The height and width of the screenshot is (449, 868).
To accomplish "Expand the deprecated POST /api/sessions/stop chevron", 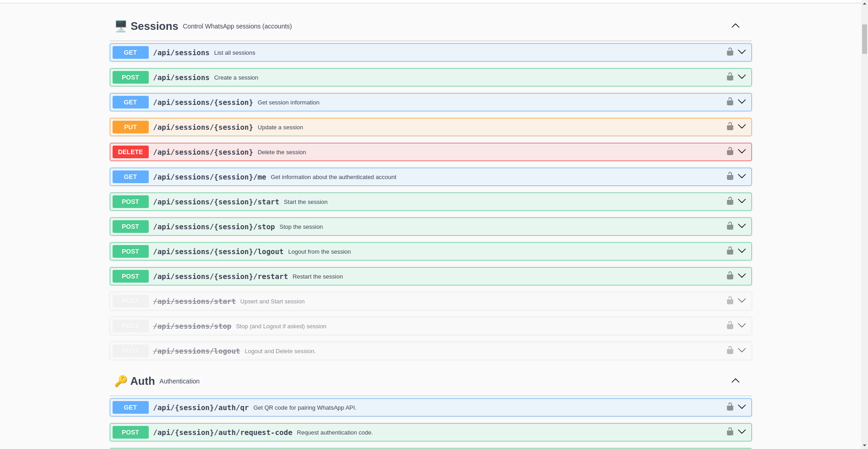I will 742,325.
